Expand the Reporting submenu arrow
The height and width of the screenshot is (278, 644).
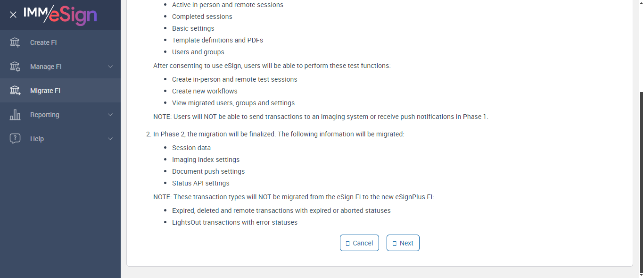110,115
